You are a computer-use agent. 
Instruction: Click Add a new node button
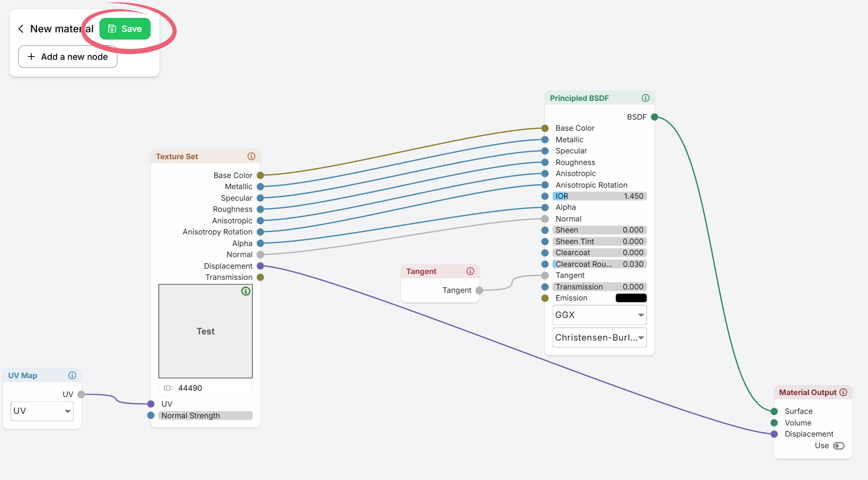pyautogui.click(x=68, y=57)
